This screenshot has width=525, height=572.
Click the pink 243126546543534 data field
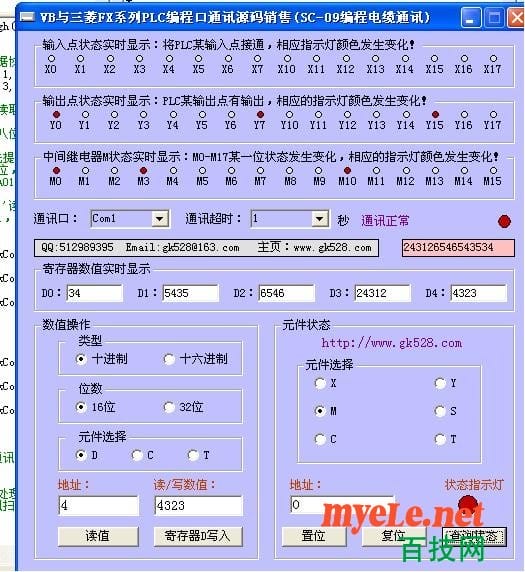click(x=458, y=248)
